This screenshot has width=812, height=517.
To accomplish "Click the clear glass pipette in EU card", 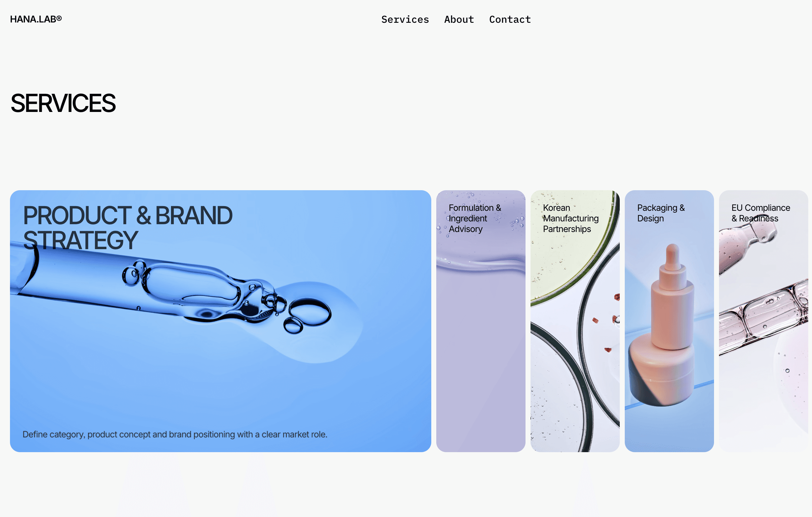I will click(x=763, y=317).
